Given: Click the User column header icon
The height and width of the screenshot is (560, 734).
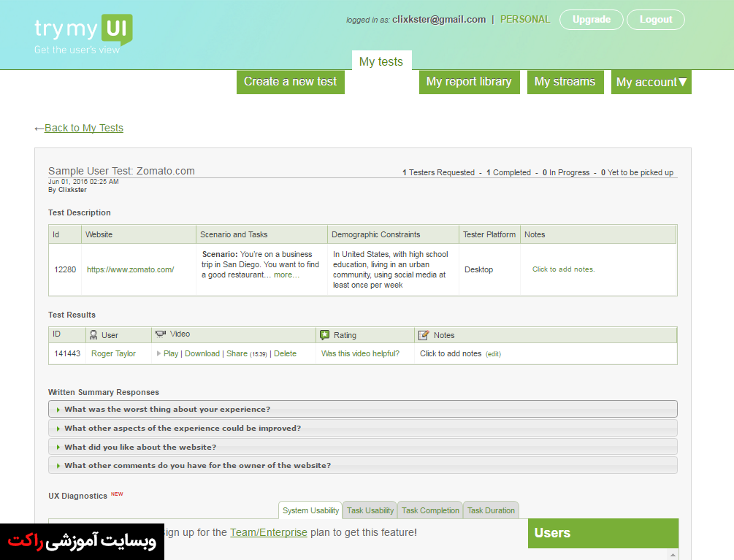Looking at the screenshot, I should 93,335.
